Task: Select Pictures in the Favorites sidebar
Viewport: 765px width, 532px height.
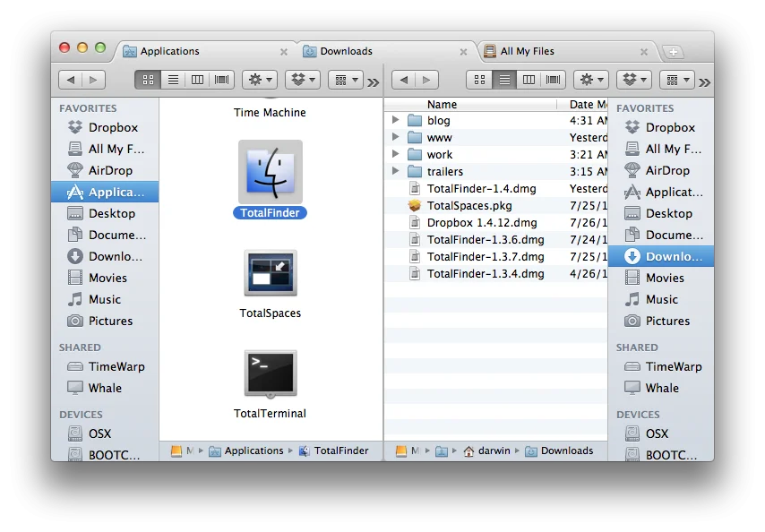Action: pos(664,321)
